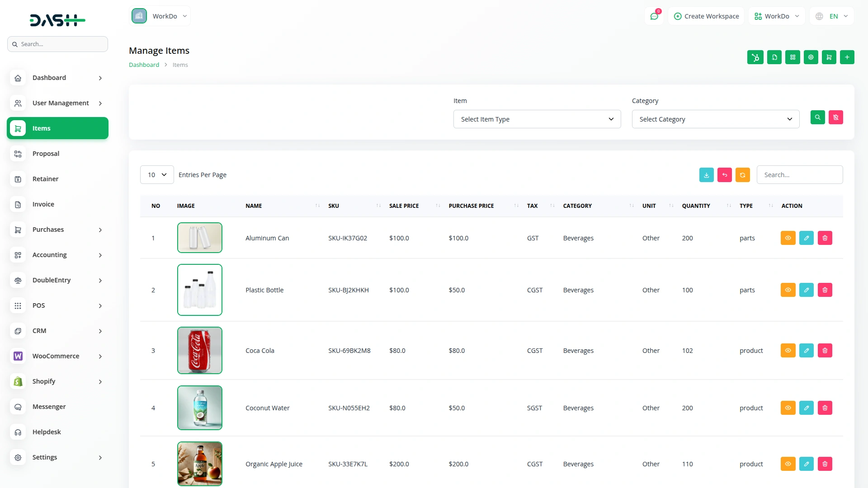Go to Dashboard breadcrumb link

[144, 65]
